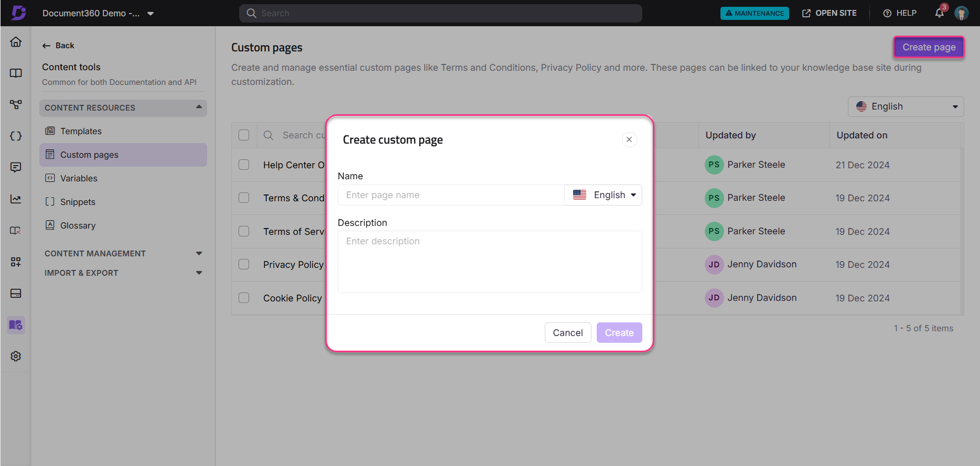The height and width of the screenshot is (466, 980).
Task: Open the widgets grid icon in left rail
Action: point(16,262)
